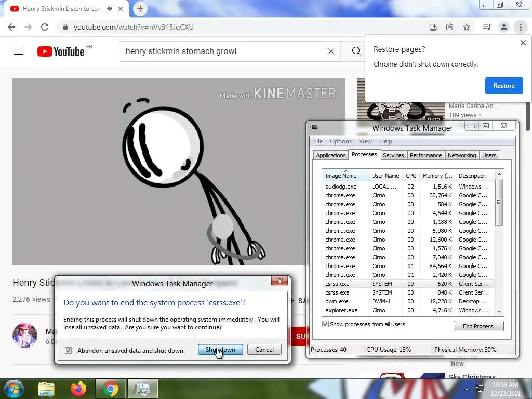This screenshot has width=532, height=399.
Task: Open the Options menu in Task Manager
Action: pos(341,141)
